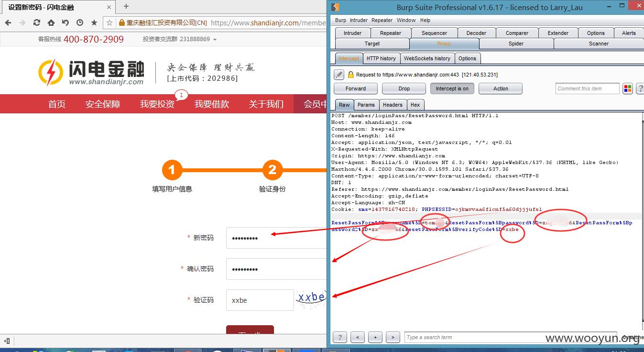Click the undo closed-tab icon
The image size is (644, 352).
point(65,22)
